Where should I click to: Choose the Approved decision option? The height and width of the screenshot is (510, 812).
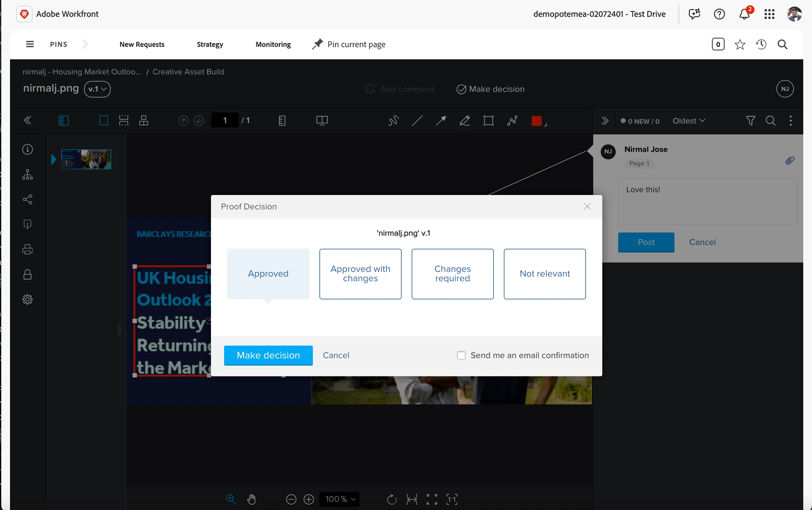click(x=268, y=274)
